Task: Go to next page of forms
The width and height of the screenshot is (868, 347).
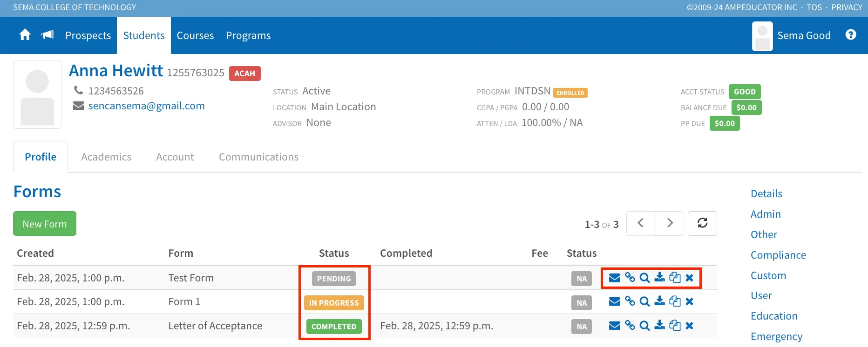Action: click(670, 223)
